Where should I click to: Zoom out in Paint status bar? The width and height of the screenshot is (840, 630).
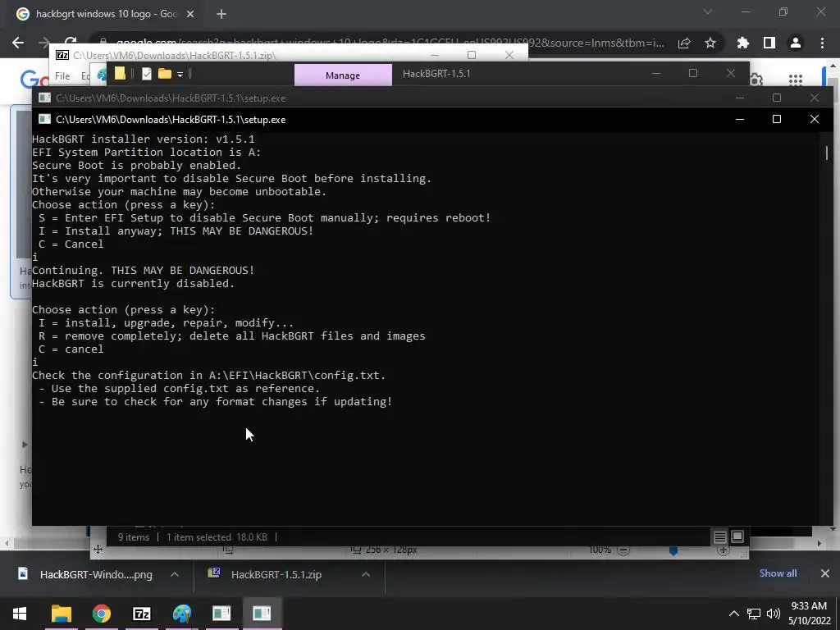[x=623, y=550]
